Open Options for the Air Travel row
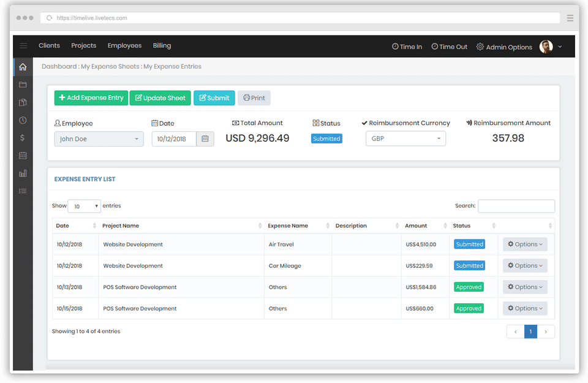 [x=525, y=245]
